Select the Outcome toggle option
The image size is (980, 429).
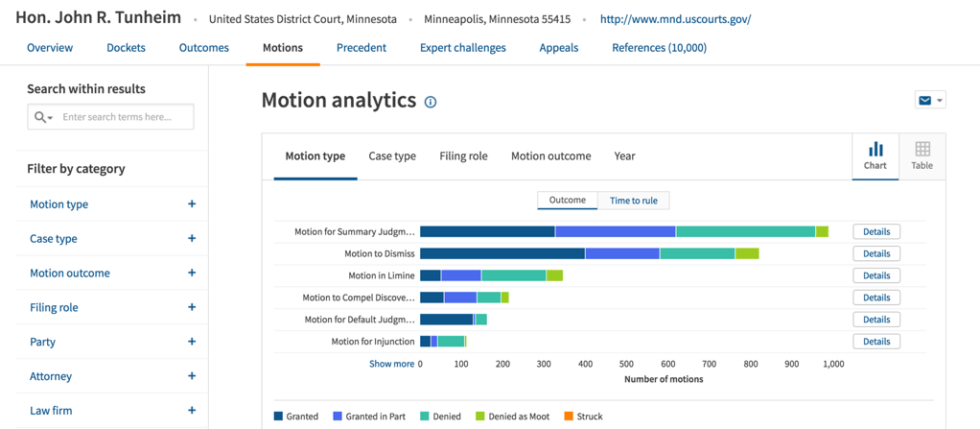(568, 201)
